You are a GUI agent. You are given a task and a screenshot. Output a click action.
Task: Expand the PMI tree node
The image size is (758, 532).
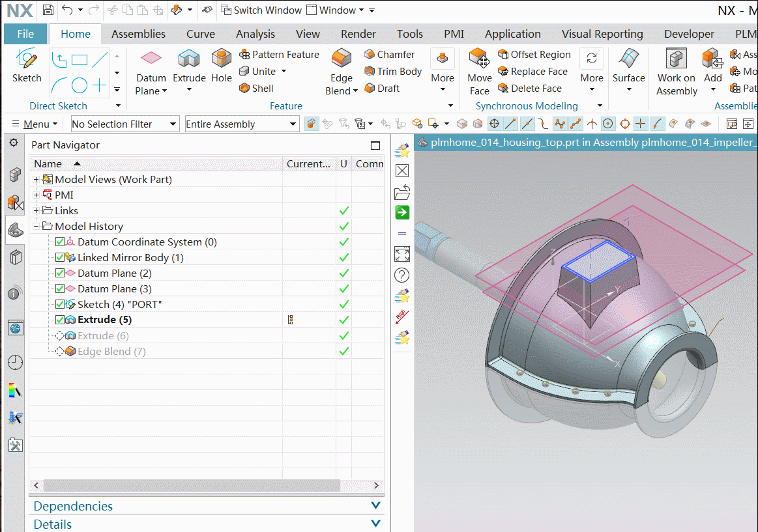pos(36,195)
